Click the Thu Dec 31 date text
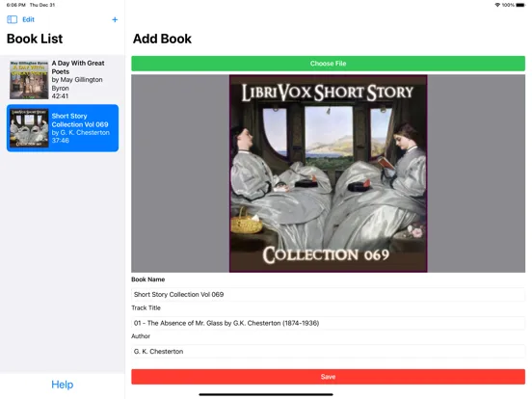 (x=42, y=5)
